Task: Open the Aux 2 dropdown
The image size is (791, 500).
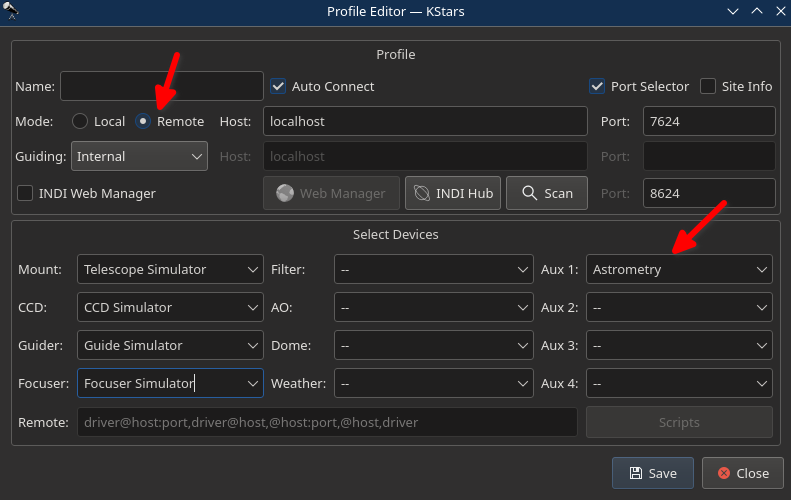Action: click(x=679, y=307)
